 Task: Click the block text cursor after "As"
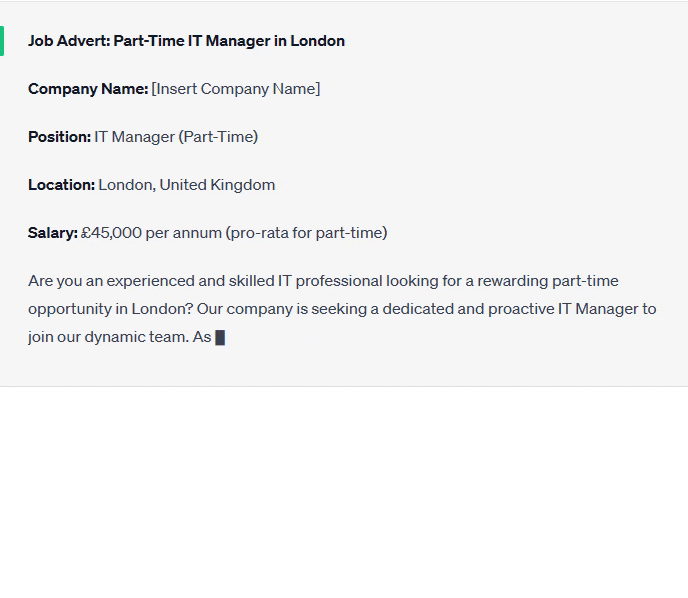(220, 338)
